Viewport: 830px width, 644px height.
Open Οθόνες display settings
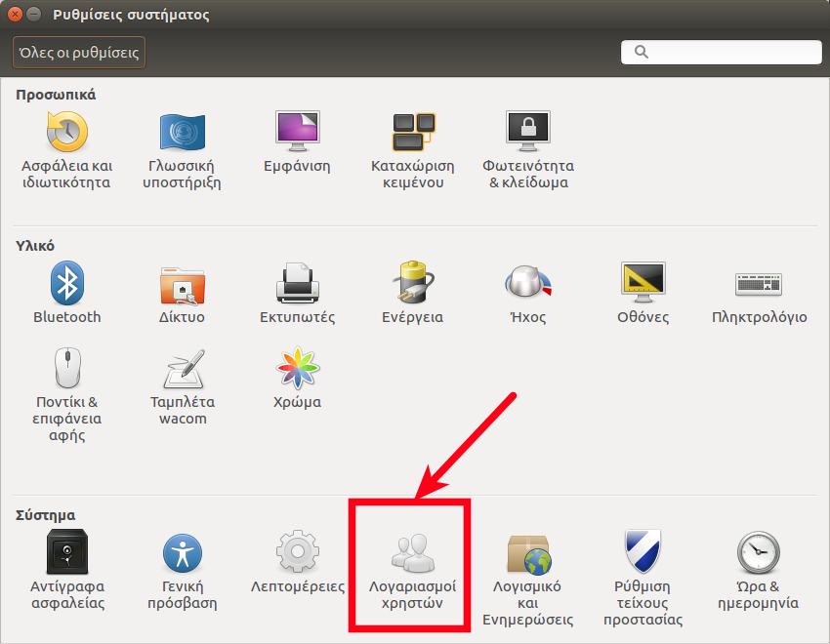(643, 293)
